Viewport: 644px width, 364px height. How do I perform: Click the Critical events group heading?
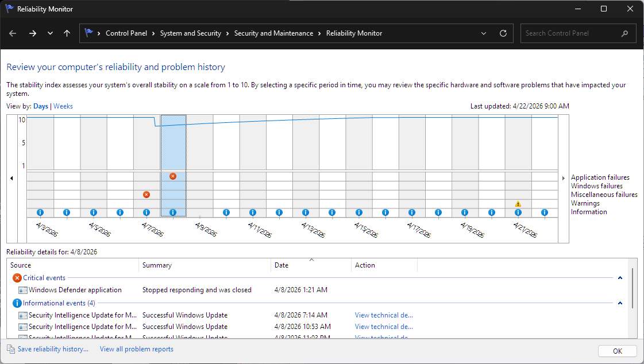[x=44, y=278]
